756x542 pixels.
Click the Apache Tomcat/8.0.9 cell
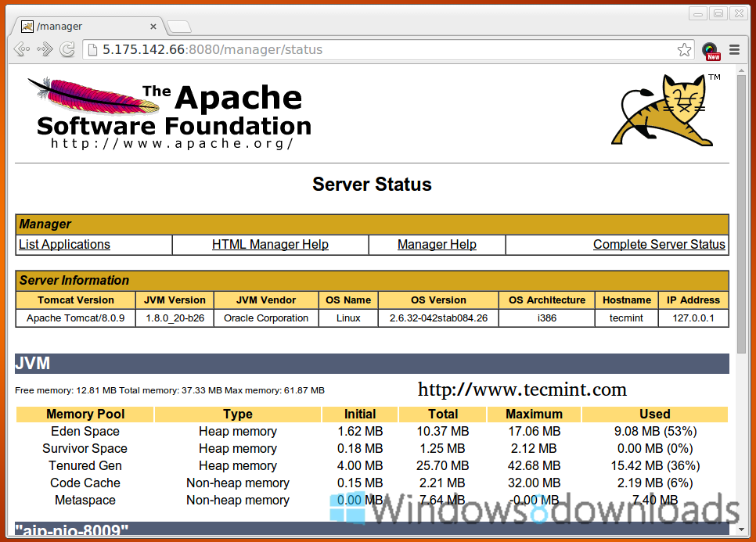[76, 318]
